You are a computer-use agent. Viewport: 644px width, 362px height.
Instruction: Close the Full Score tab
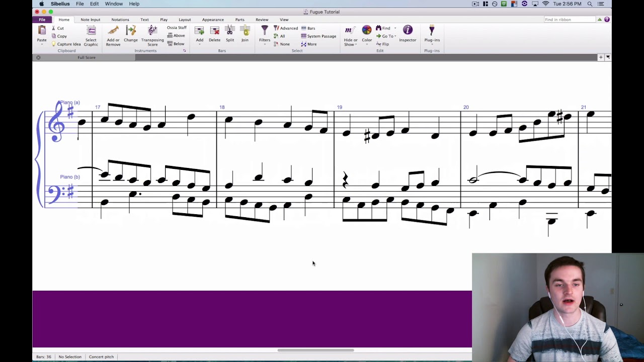click(38, 57)
